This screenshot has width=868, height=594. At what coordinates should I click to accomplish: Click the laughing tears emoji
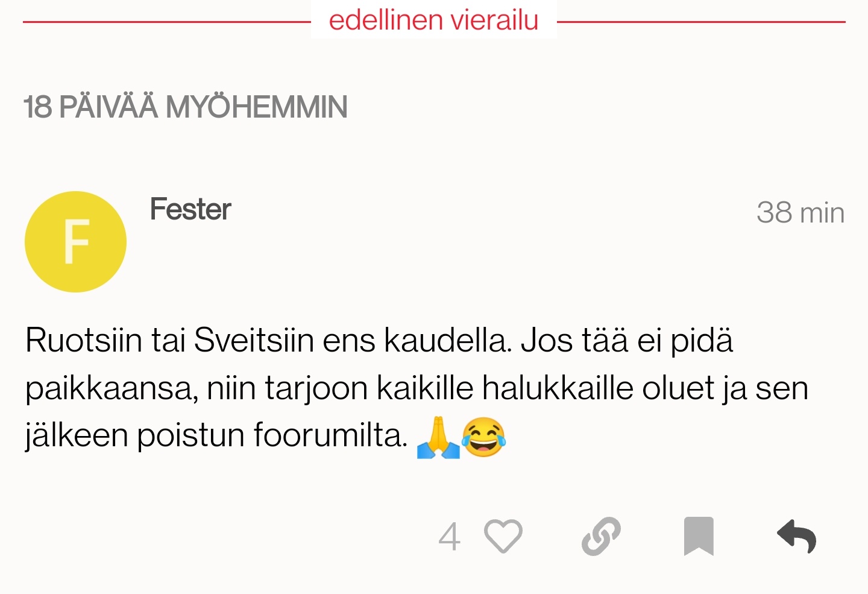tap(483, 437)
